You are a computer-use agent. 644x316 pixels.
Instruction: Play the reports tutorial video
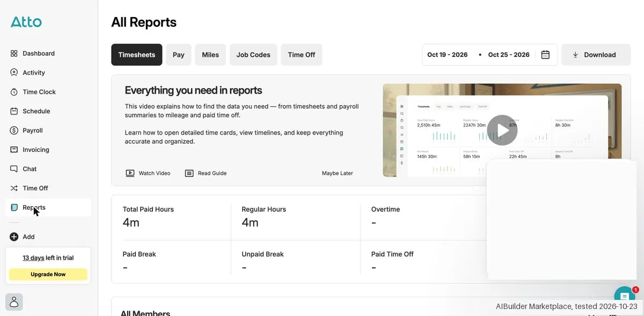coord(502,130)
